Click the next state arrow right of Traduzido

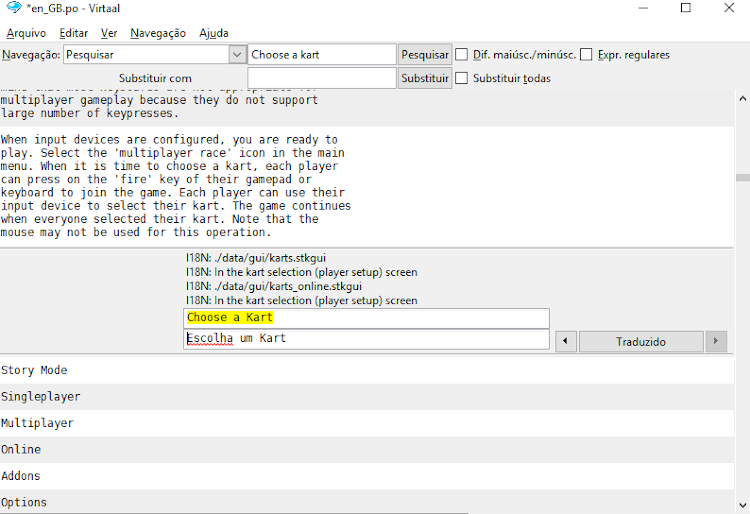click(716, 342)
